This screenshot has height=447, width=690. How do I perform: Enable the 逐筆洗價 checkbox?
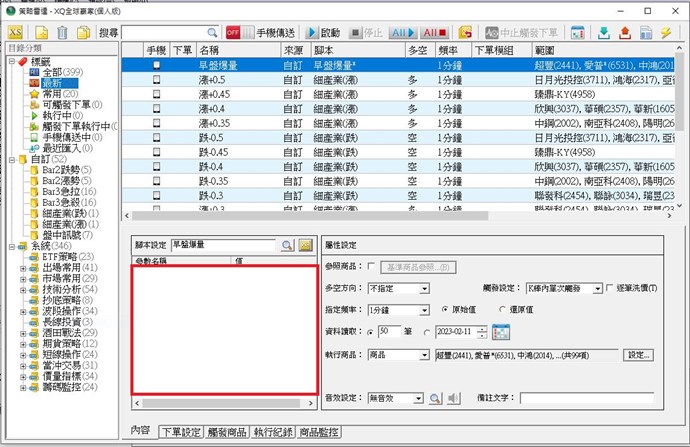610,288
